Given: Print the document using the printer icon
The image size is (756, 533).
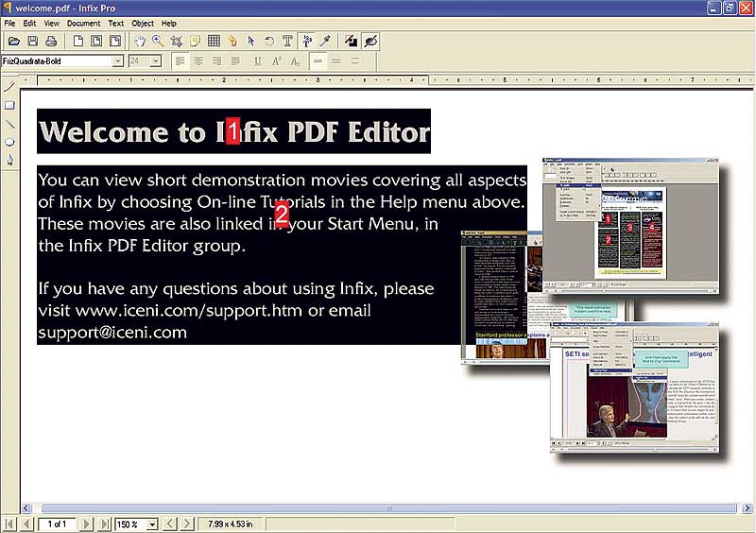Looking at the screenshot, I should point(51,42).
